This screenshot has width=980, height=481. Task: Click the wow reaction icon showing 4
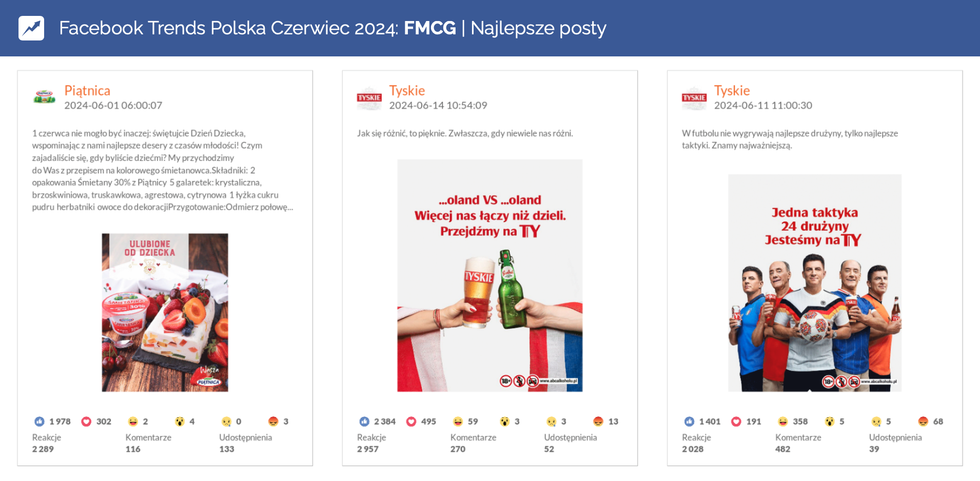pyautogui.click(x=180, y=422)
